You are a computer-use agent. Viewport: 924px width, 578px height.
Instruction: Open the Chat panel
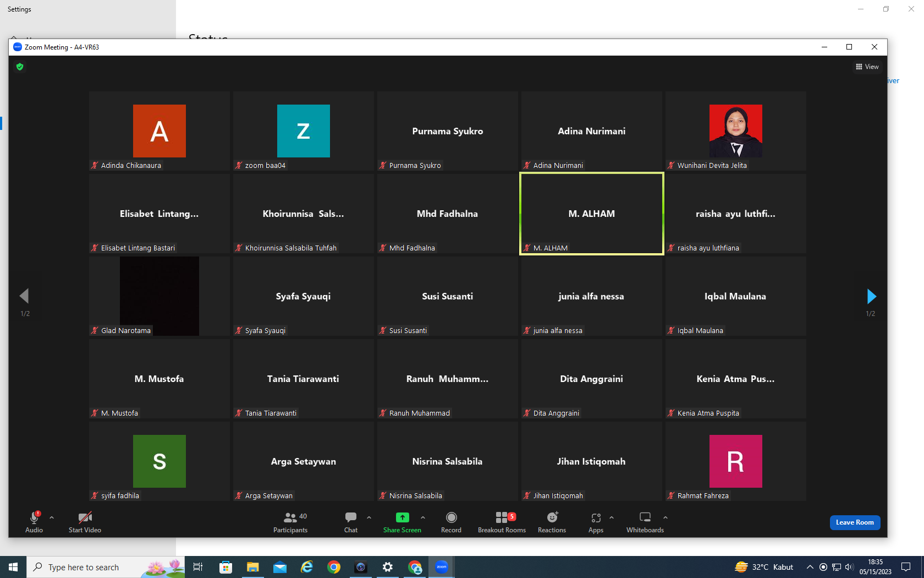(351, 522)
